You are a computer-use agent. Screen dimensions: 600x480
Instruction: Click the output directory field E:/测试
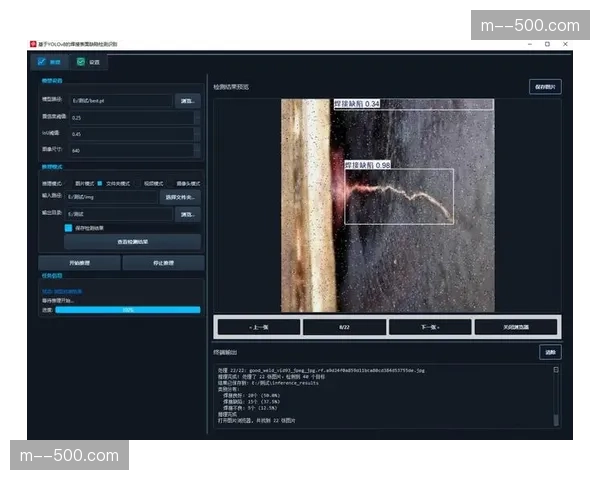[119, 214]
